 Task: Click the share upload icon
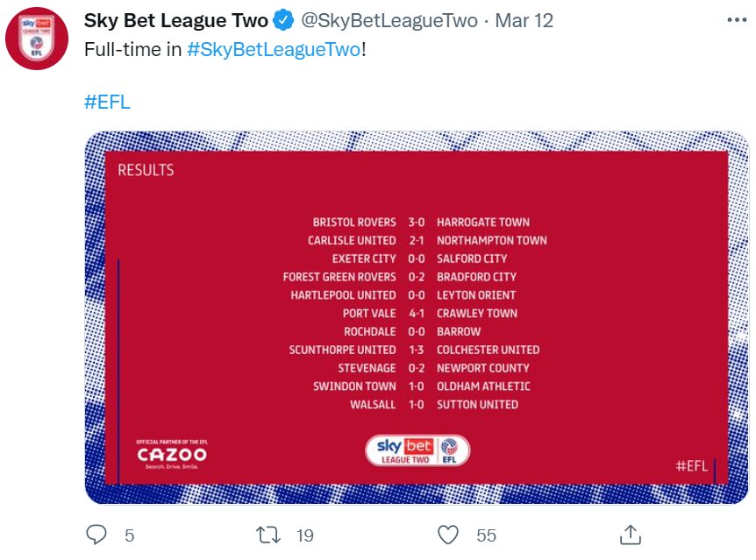pyautogui.click(x=631, y=535)
